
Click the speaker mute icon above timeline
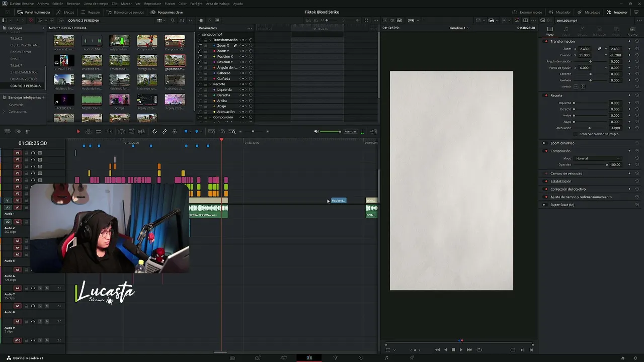pyautogui.click(x=316, y=132)
